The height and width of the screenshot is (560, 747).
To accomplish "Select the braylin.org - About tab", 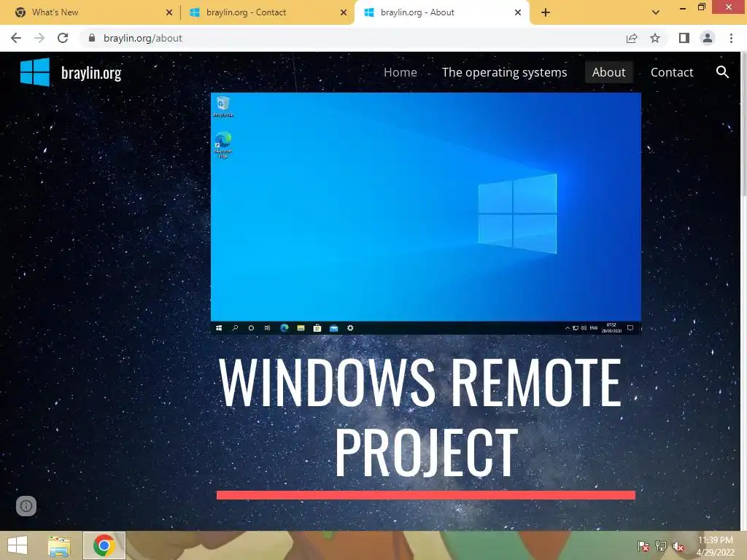I will pyautogui.click(x=442, y=12).
